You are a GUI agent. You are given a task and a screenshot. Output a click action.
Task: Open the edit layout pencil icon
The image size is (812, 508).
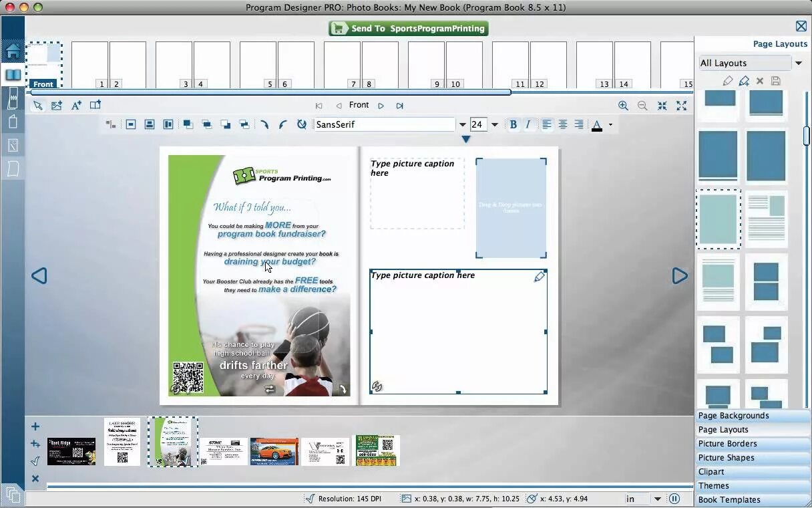[x=728, y=81]
